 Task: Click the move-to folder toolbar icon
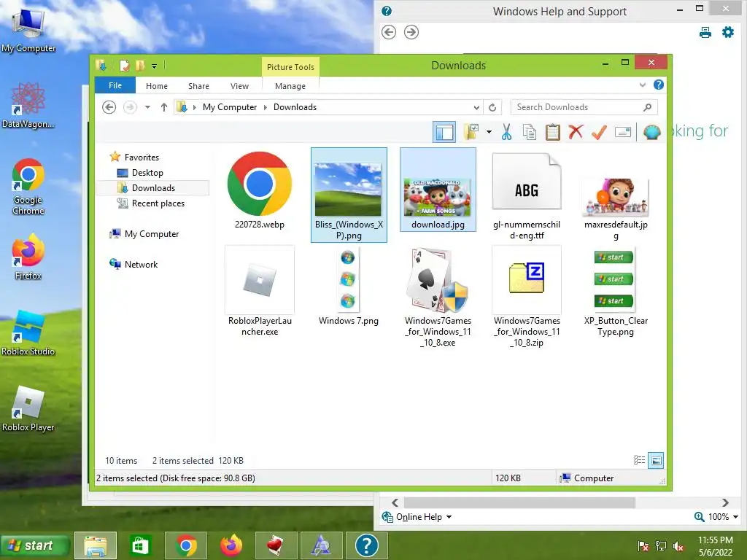[472, 132]
